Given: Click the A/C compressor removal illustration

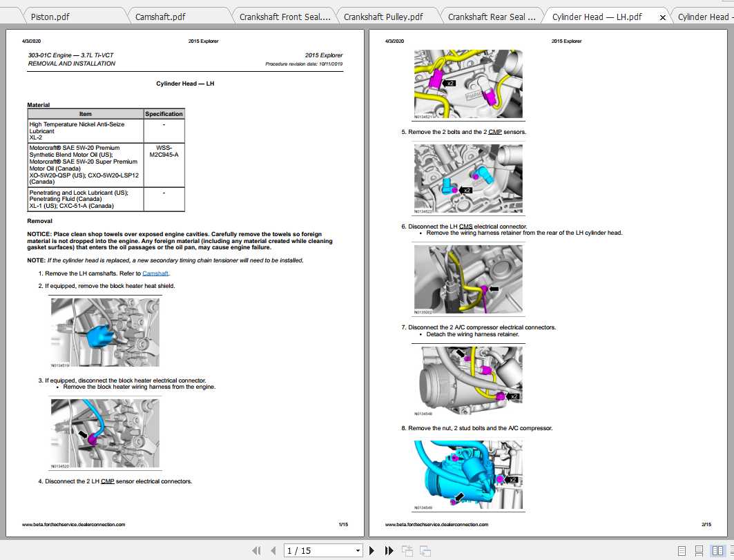Looking at the screenshot, I should (x=468, y=473).
